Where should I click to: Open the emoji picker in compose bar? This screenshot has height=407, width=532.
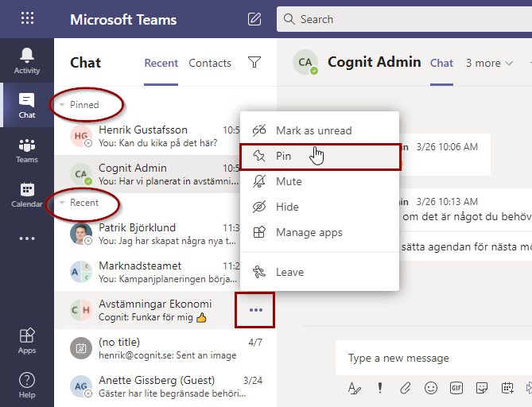(431, 388)
